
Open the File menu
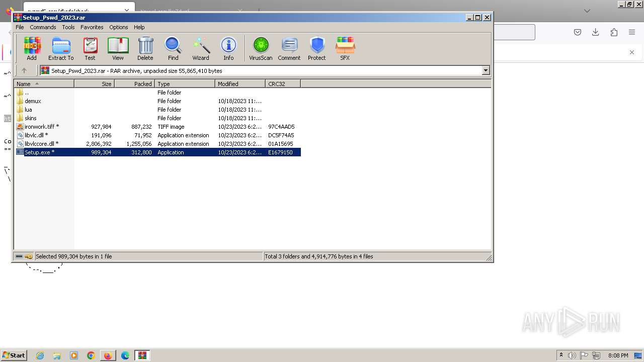tap(20, 27)
